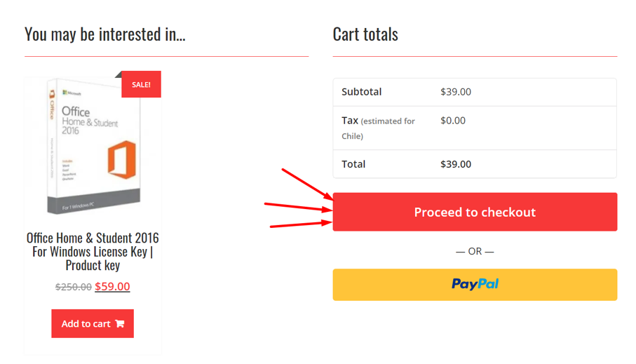636x364 pixels.
Task: Click the crossed-out $250.00 original price
Action: (74, 286)
